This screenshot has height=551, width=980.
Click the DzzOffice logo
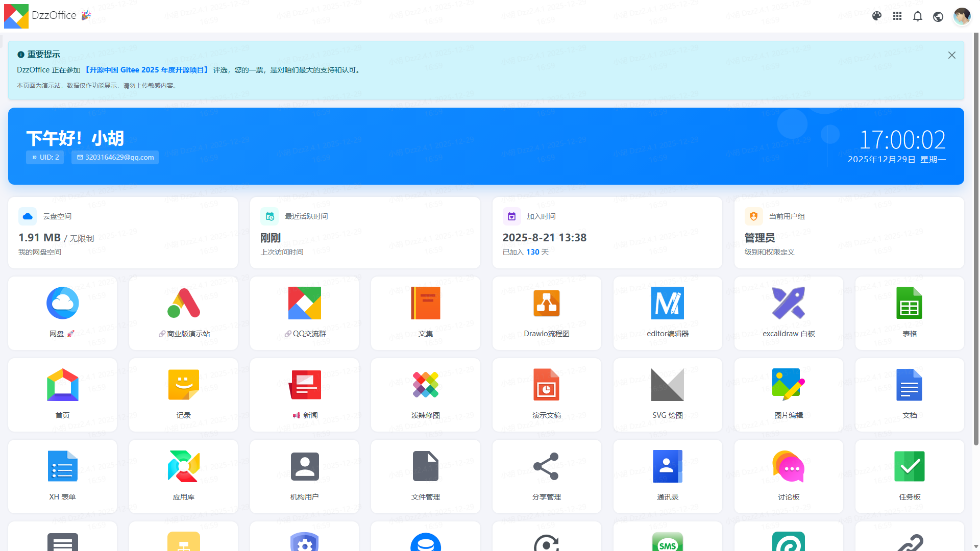(16, 16)
